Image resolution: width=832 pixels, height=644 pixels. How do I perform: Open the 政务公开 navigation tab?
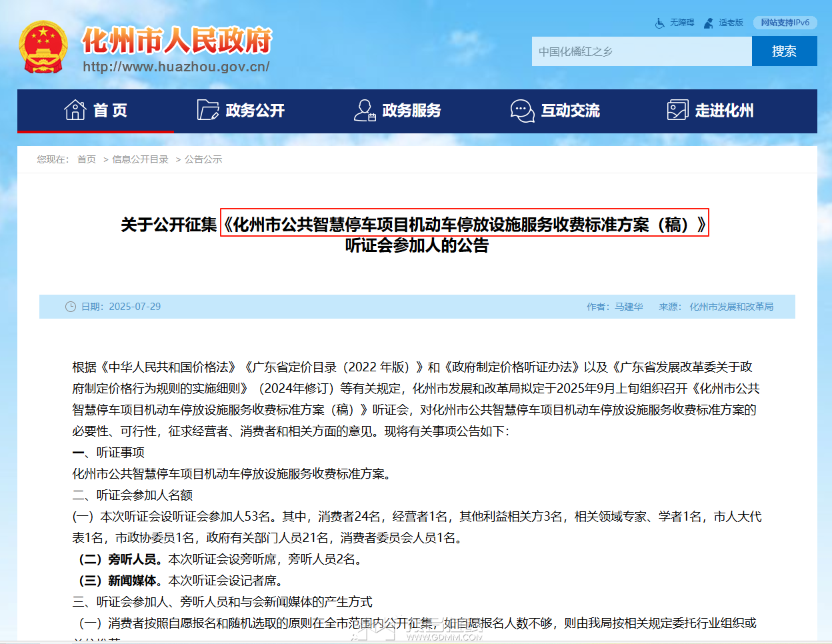[241, 111]
